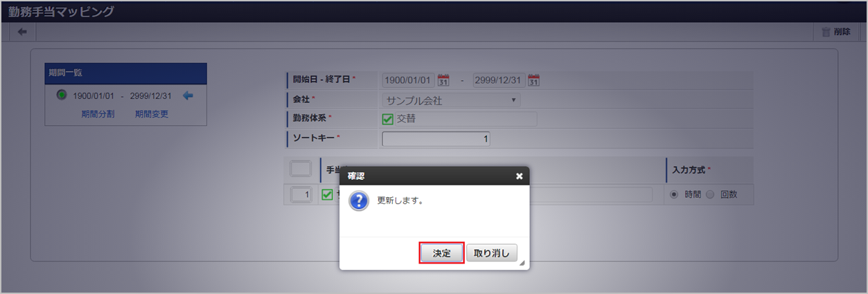
Task: Close the 確認 dialog with X
Action: pyautogui.click(x=520, y=176)
